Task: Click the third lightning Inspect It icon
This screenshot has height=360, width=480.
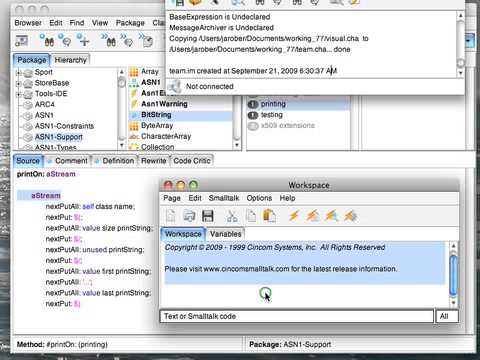Action: 331,216
